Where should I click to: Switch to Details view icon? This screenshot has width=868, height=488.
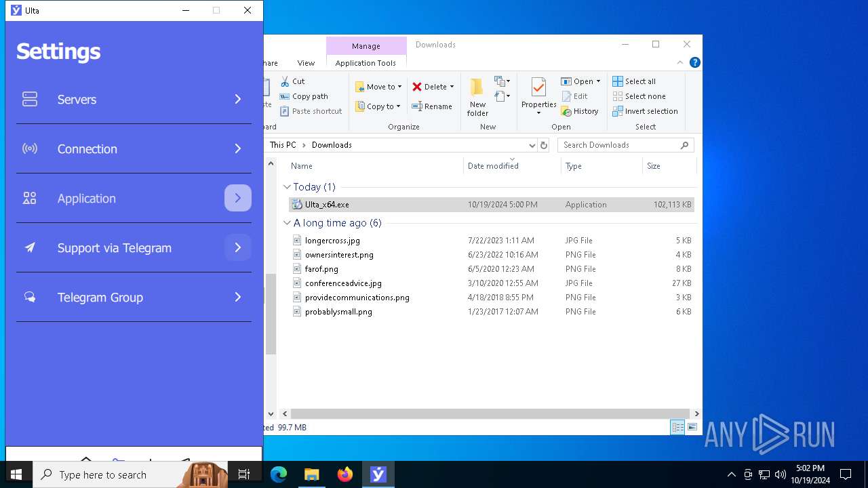(677, 428)
